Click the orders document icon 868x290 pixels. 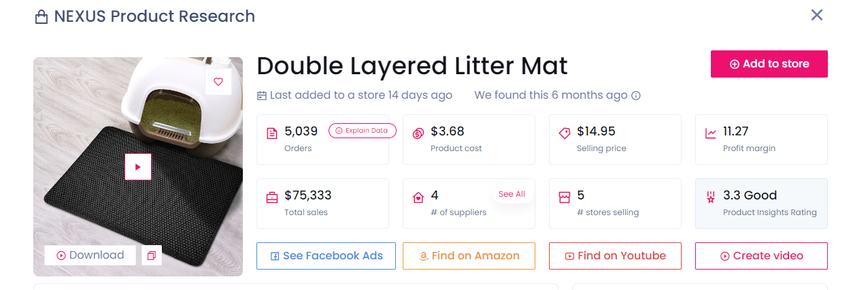click(x=272, y=134)
